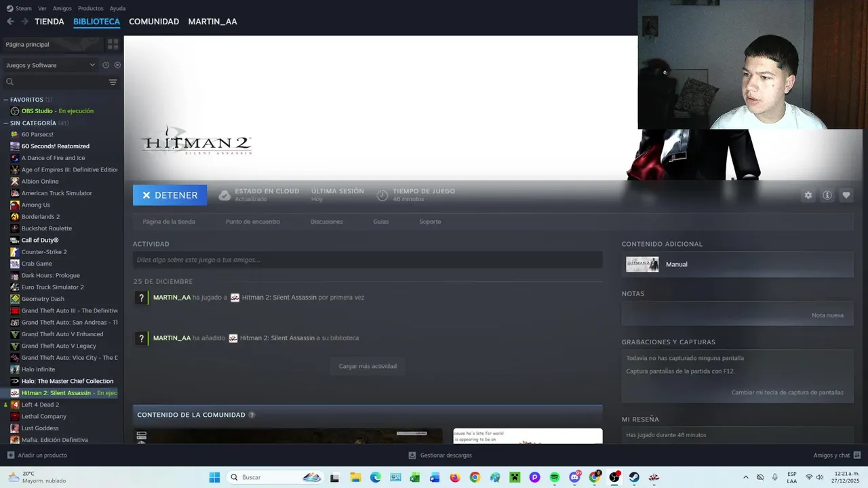Switch library to grid view icon
This screenshot has height=488, width=868.
[x=113, y=44]
